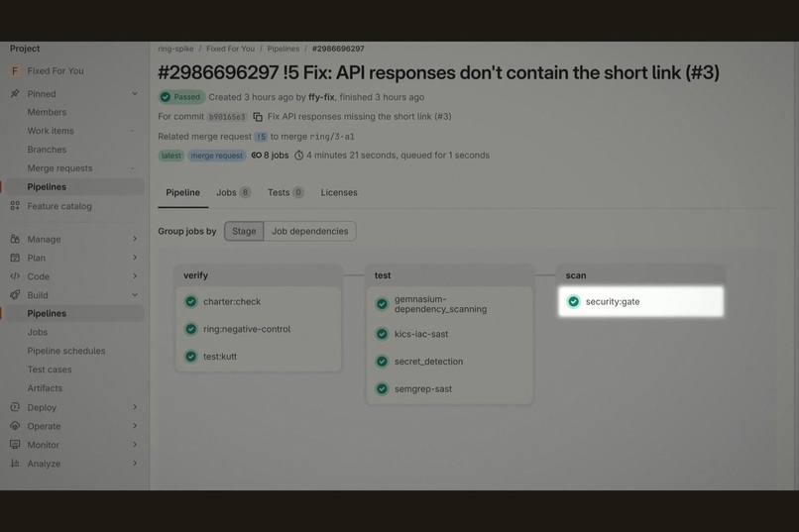Click the Passed status badge
The width and height of the screenshot is (799, 532).
point(181,97)
